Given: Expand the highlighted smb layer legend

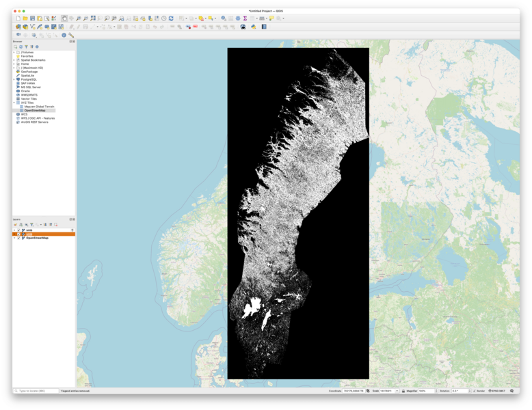Looking at the screenshot, I should [x=14, y=234].
